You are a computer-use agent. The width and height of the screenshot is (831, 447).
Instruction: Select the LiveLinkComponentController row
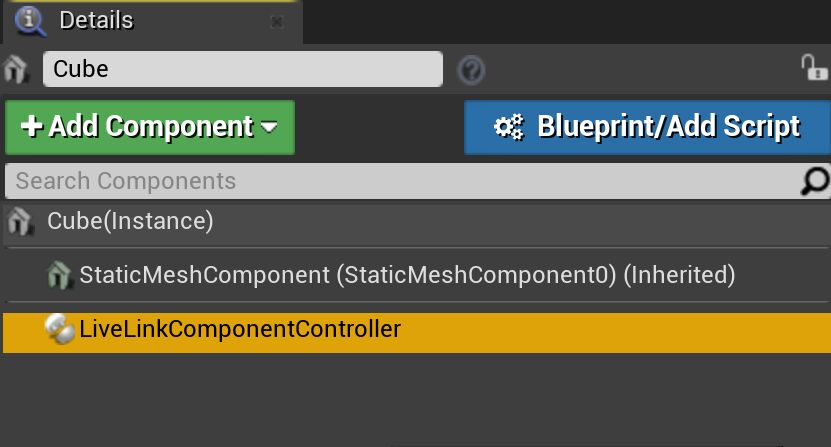coord(400,331)
